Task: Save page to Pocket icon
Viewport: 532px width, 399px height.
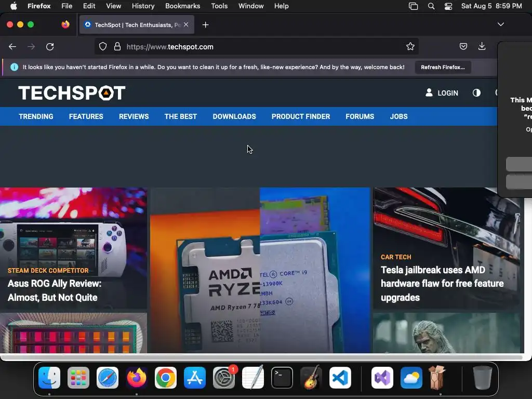Action: tap(463, 46)
